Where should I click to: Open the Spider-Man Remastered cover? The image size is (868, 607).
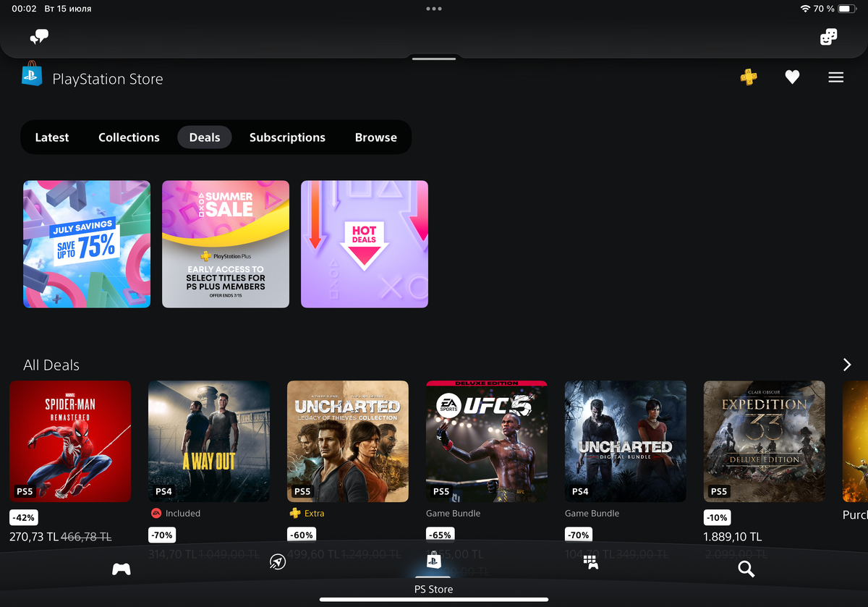coord(70,441)
